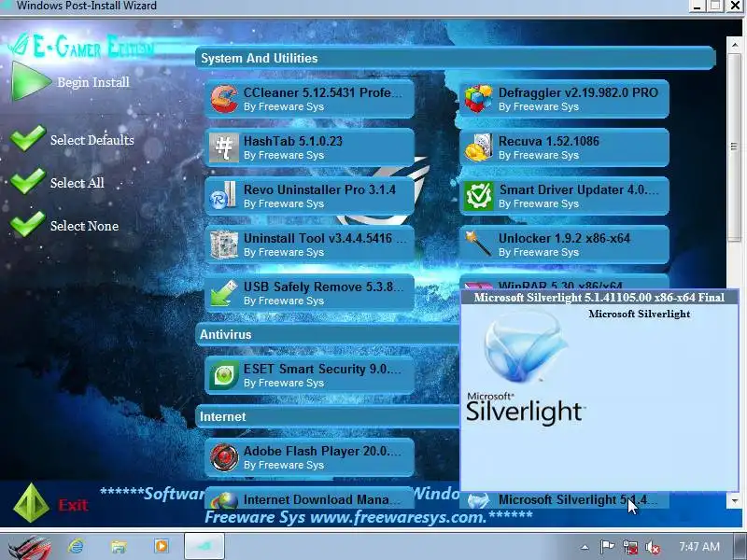Open Windows Explorer folder on taskbar
The image size is (747, 560).
[x=119, y=546]
